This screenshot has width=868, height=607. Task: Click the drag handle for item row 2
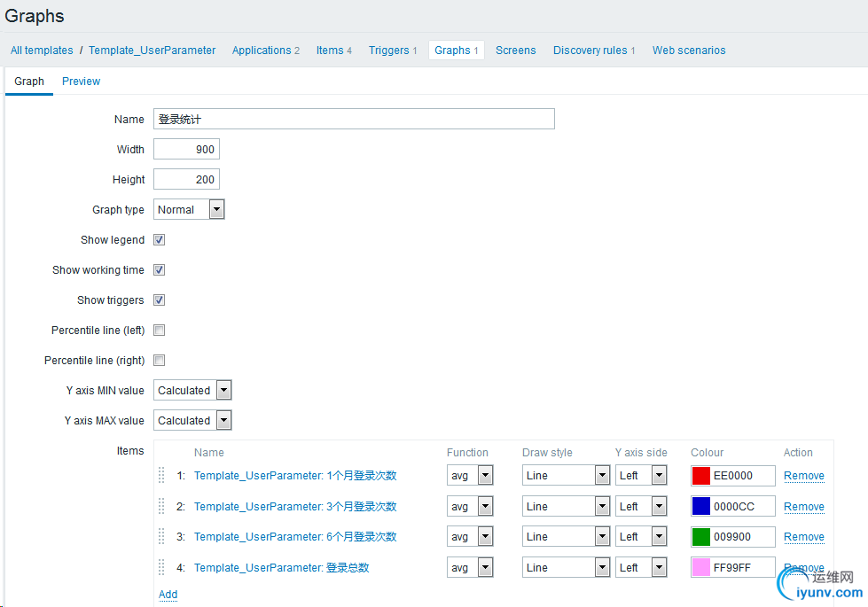[x=161, y=506]
